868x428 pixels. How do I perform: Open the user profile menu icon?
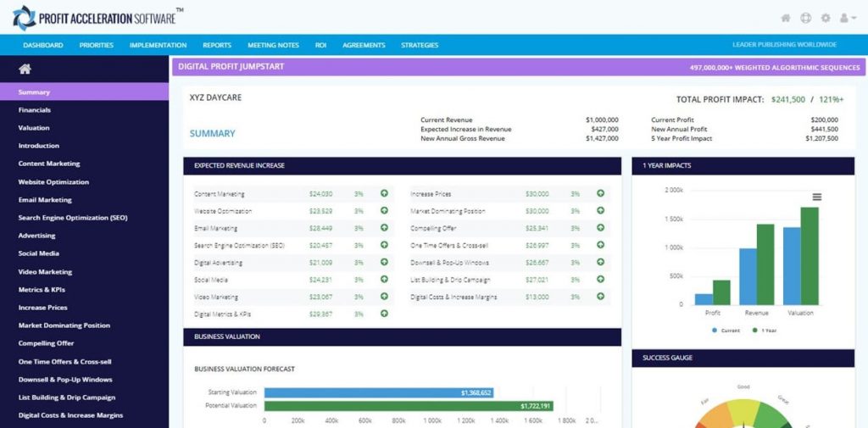(x=847, y=18)
